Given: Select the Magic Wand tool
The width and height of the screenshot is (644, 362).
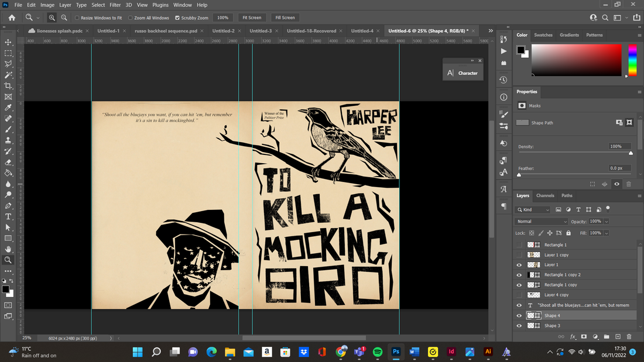Looking at the screenshot, I should click(8, 75).
